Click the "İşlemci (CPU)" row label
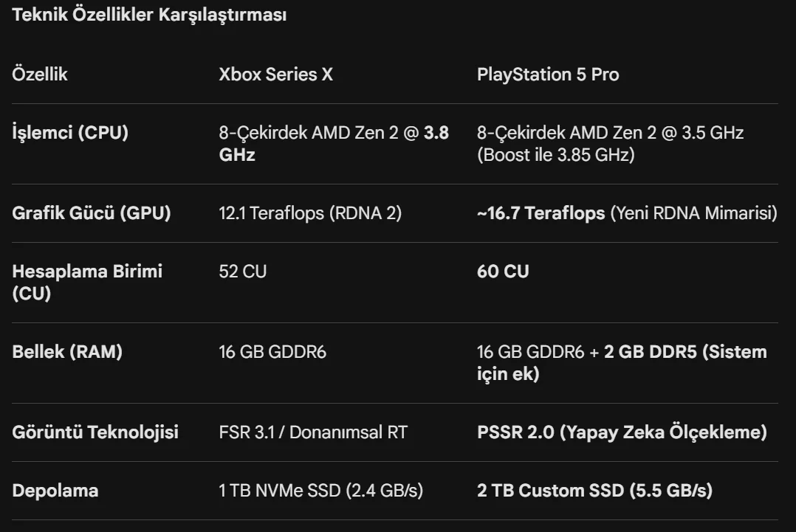The width and height of the screenshot is (796, 532). [70, 133]
